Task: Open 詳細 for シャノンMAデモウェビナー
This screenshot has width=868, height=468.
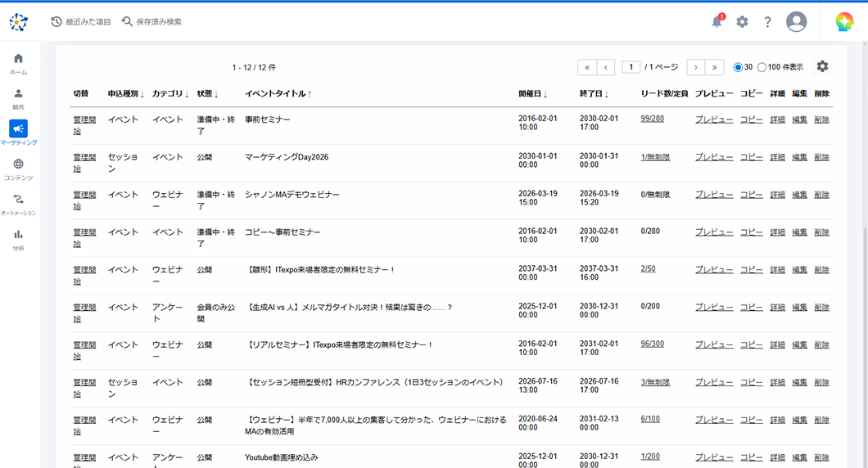Action: 777,195
